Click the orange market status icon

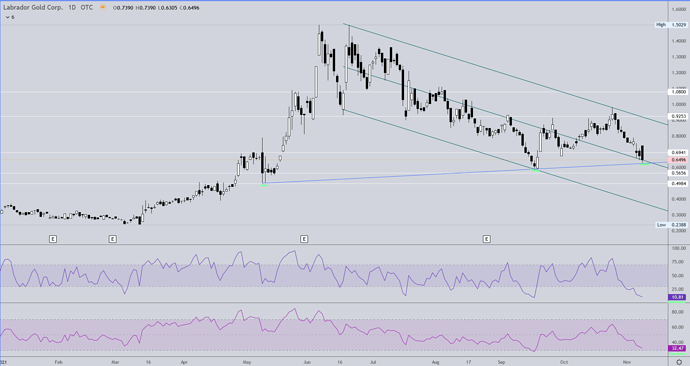click(103, 7)
